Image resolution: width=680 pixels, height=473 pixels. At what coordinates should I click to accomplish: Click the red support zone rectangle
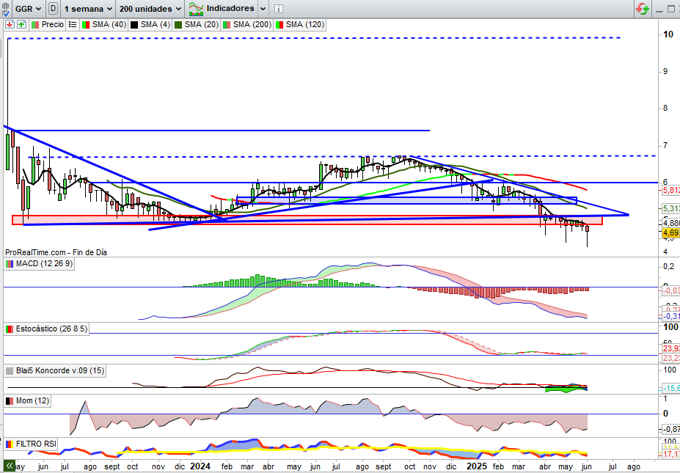(307, 220)
